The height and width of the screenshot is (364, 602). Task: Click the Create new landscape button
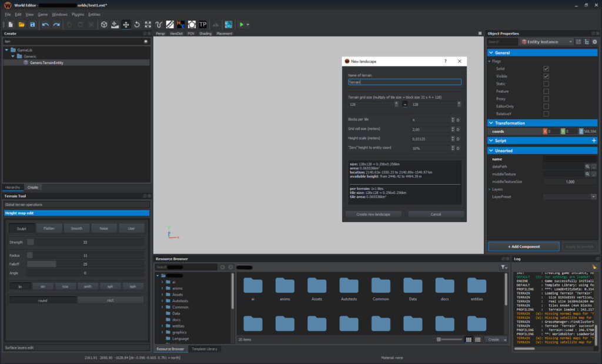(373, 214)
